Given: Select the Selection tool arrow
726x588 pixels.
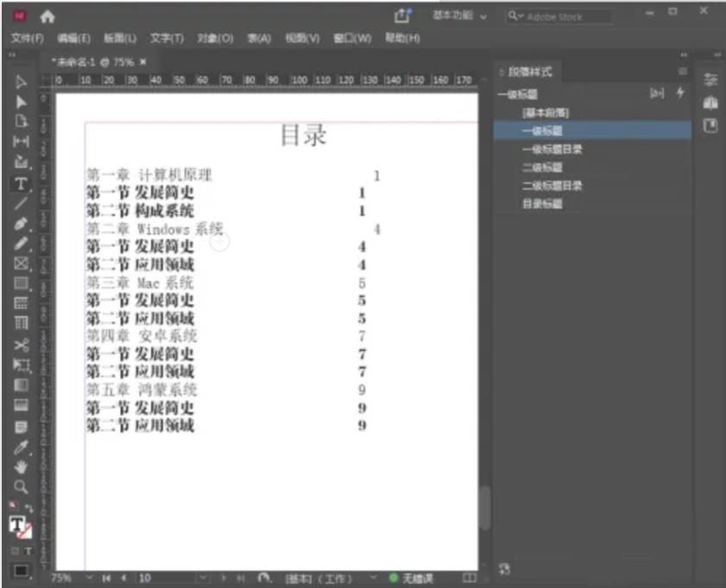Looking at the screenshot, I should pyautogui.click(x=22, y=83).
